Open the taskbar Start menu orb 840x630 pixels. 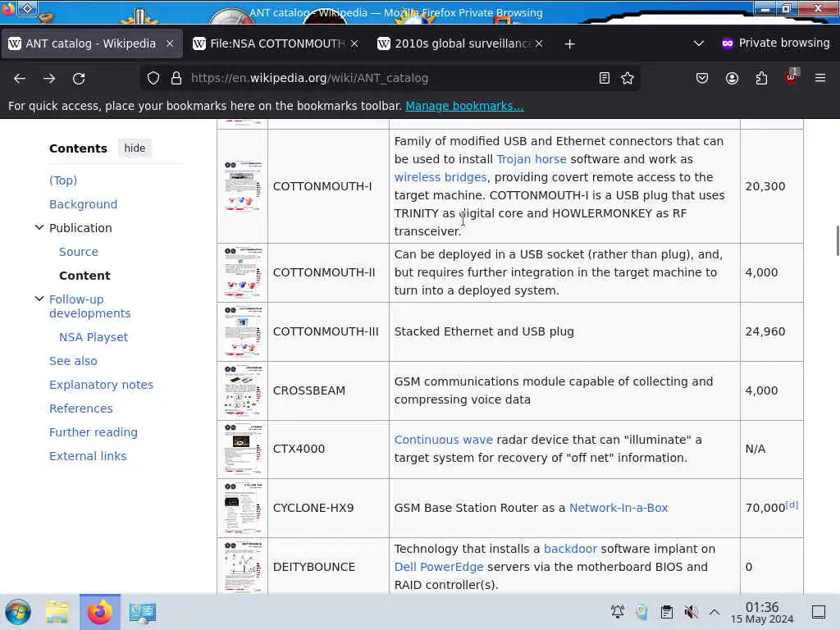[18, 612]
